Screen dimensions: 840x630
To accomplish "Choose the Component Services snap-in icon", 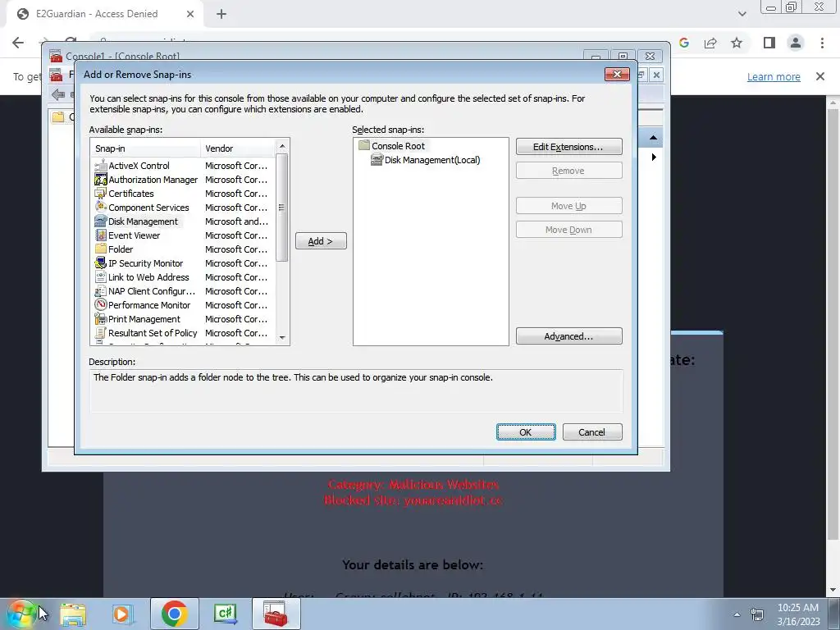I will [x=101, y=208].
